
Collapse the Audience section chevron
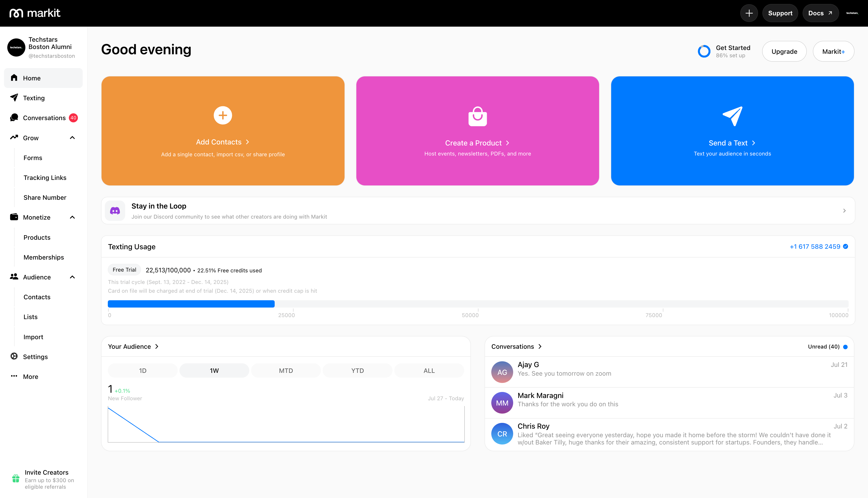(72, 277)
